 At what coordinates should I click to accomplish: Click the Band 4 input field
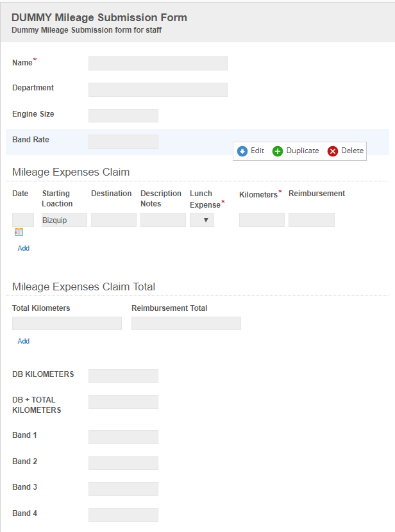coord(123,515)
